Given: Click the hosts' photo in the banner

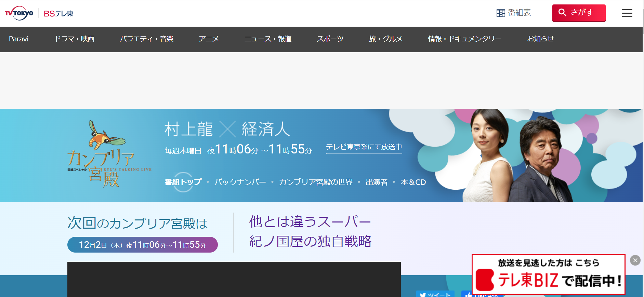Looking at the screenshot, I should point(518,156).
